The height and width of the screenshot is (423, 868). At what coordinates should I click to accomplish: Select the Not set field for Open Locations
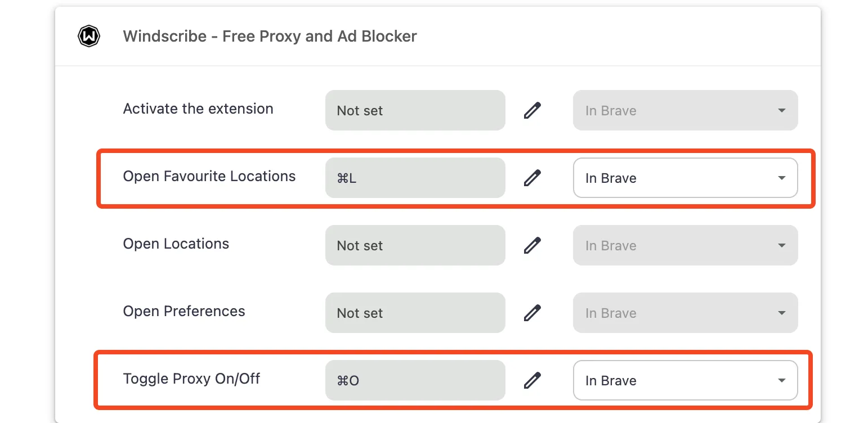click(415, 245)
